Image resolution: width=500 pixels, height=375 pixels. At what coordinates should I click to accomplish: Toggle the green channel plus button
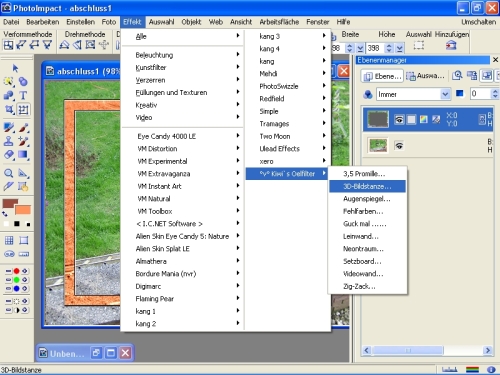click(x=25, y=280)
